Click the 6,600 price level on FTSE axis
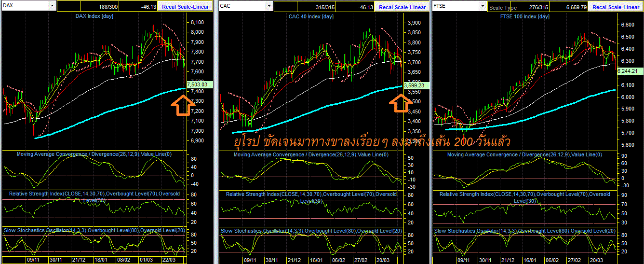Screen dimensions: 644x264 click(628, 25)
